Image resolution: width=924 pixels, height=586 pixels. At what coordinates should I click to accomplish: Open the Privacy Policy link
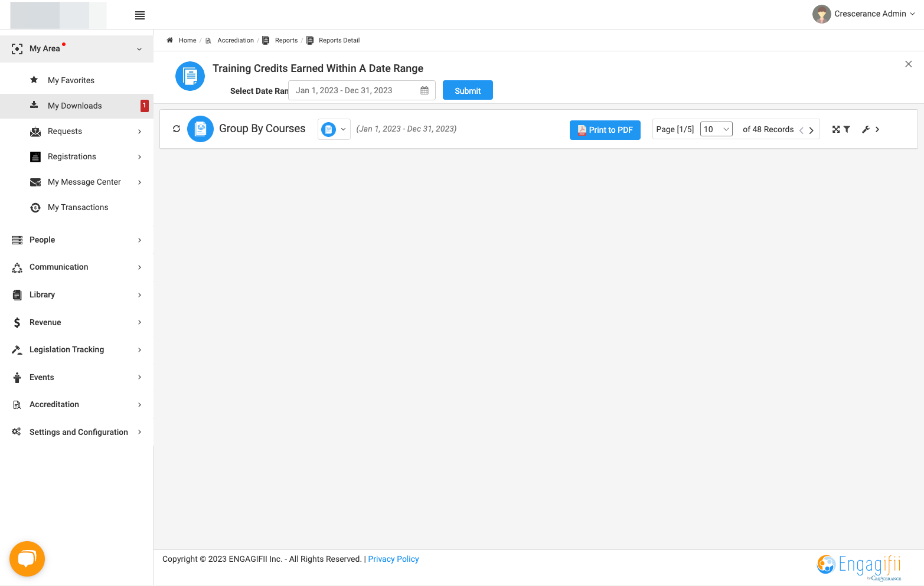coord(393,559)
